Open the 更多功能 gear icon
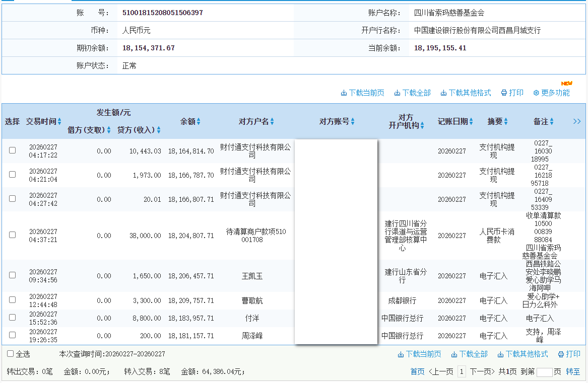This screenshot has height=383, width=588. [x=536, y=93]
